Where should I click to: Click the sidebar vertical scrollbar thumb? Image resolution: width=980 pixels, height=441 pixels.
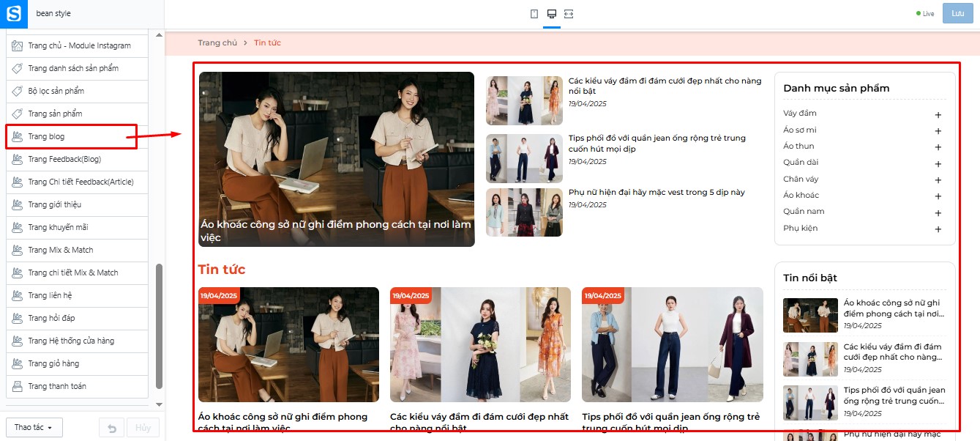pos(160,326)
